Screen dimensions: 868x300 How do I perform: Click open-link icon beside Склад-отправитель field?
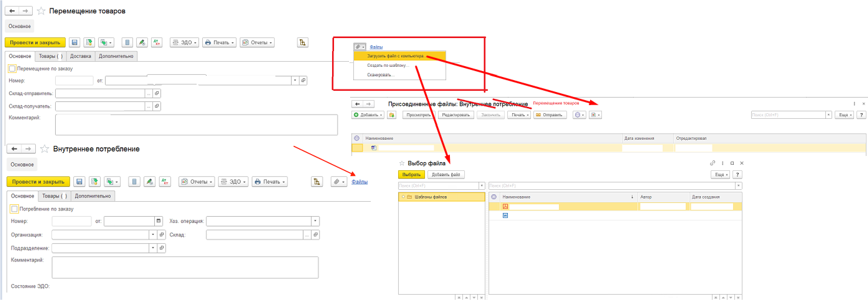click(x=157, y=94)
